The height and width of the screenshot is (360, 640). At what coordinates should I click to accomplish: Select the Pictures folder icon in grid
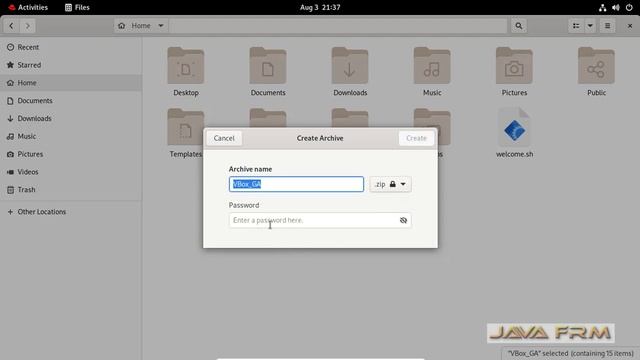point(514,66)
